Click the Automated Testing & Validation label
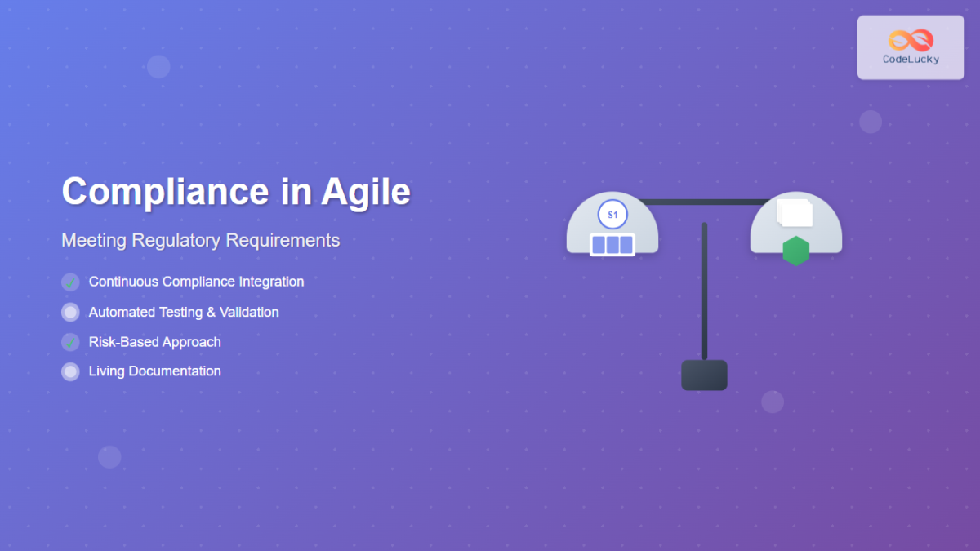980x551 pixels. click(x=183, y=312)
